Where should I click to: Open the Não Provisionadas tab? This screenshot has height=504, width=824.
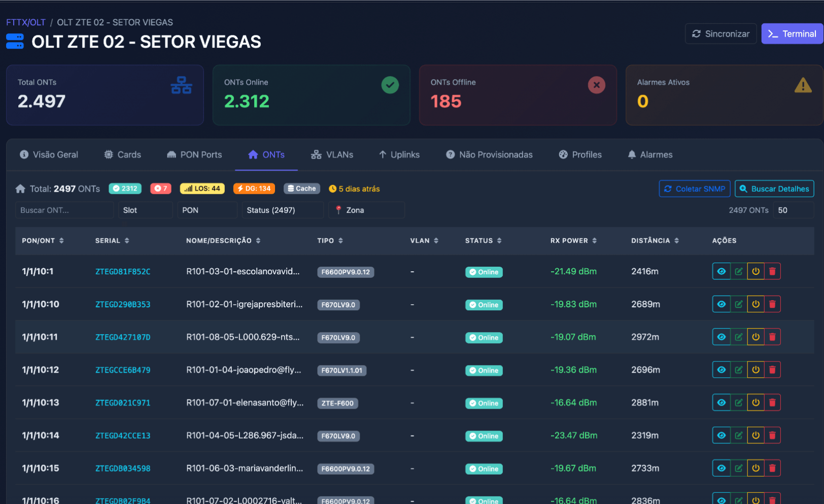pyautogui.click(x=489, y=155)
